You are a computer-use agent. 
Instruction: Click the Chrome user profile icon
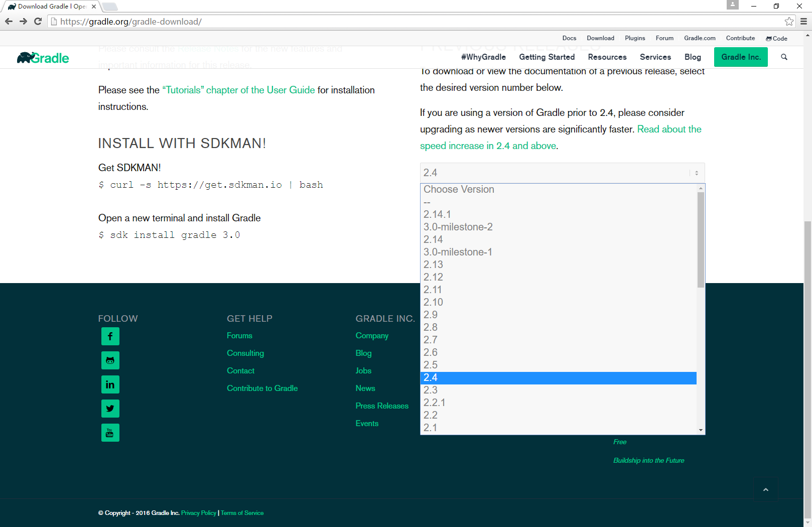click(733, 5)
